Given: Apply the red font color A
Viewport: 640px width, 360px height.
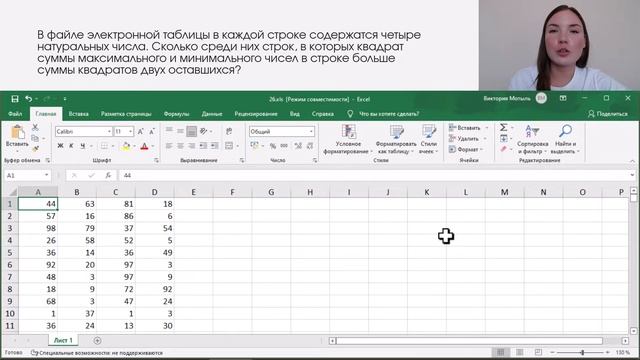Looking at the screenshot, I should (144, 146).
